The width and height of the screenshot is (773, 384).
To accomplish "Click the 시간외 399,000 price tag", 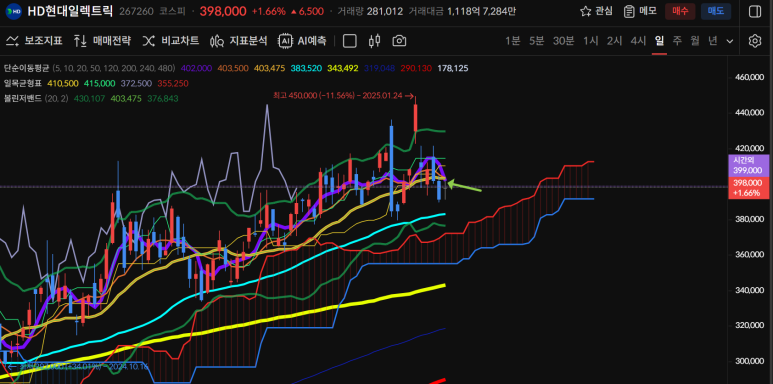I will tap(748, 166).
